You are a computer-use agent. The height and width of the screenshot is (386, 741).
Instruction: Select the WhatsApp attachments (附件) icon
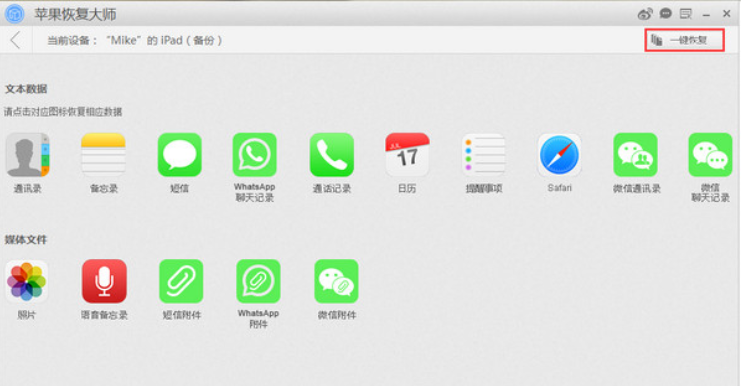click(258, 282)
